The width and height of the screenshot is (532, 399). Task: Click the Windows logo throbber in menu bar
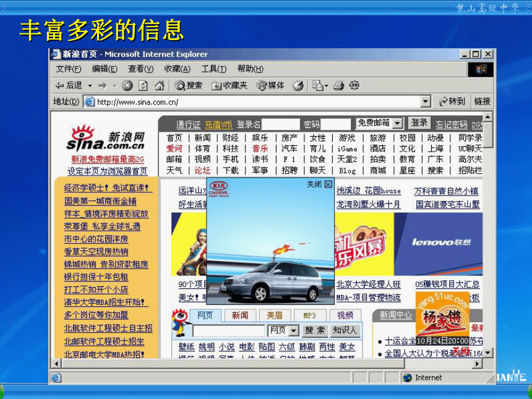pos(481,69)
